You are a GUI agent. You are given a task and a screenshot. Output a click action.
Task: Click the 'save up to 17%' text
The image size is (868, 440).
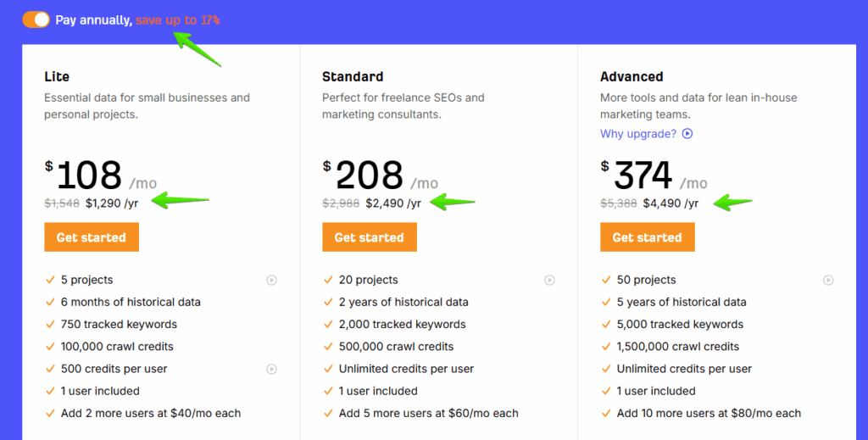(x=178, y=19)
